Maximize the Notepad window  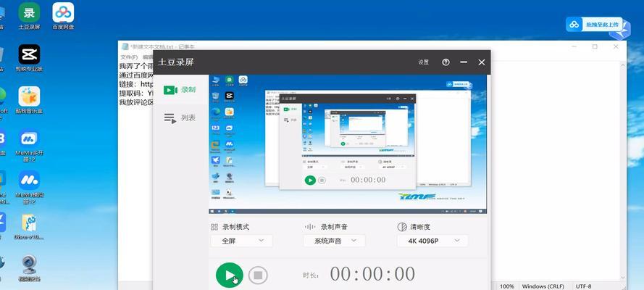(x=595, y=47)
